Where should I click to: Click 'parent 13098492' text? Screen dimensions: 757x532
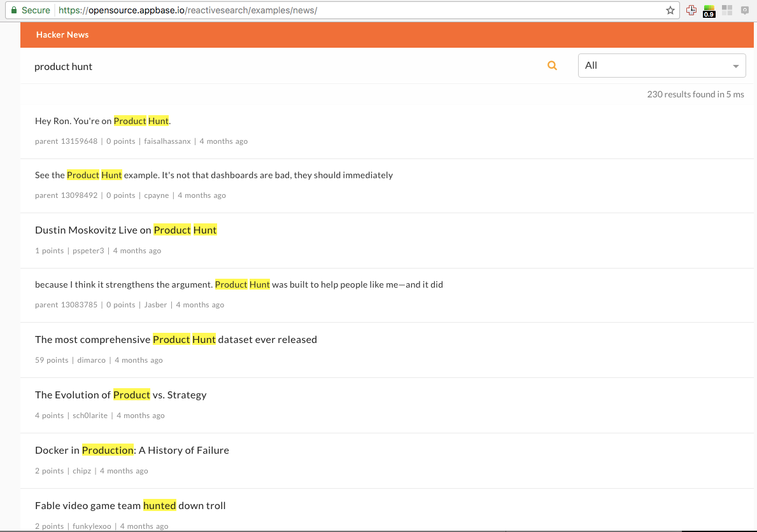66,195
